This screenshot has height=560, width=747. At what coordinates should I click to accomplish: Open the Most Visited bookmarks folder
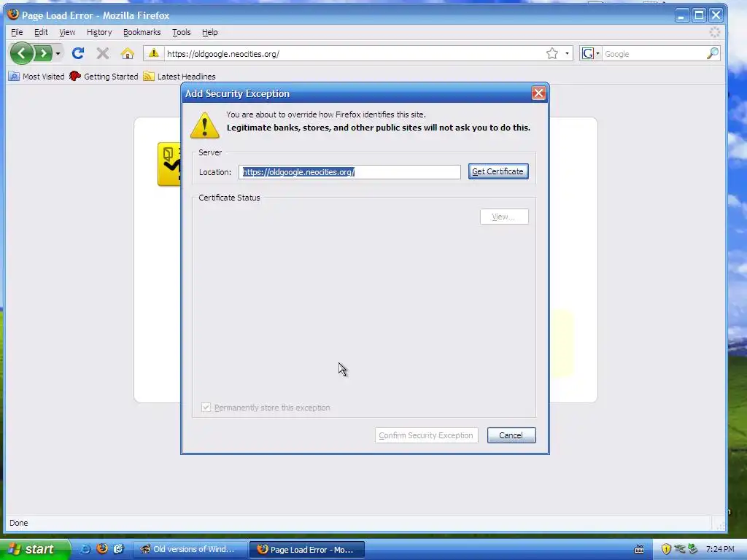(36, 76)
